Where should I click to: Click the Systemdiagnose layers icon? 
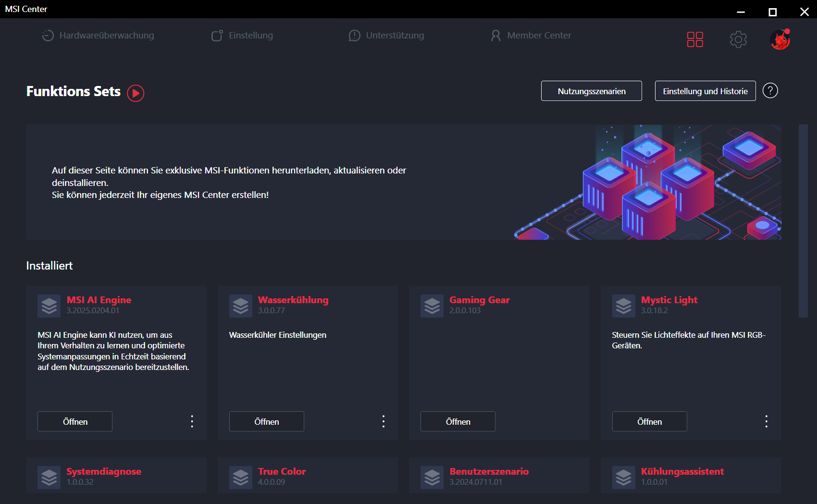click(49, 477)
